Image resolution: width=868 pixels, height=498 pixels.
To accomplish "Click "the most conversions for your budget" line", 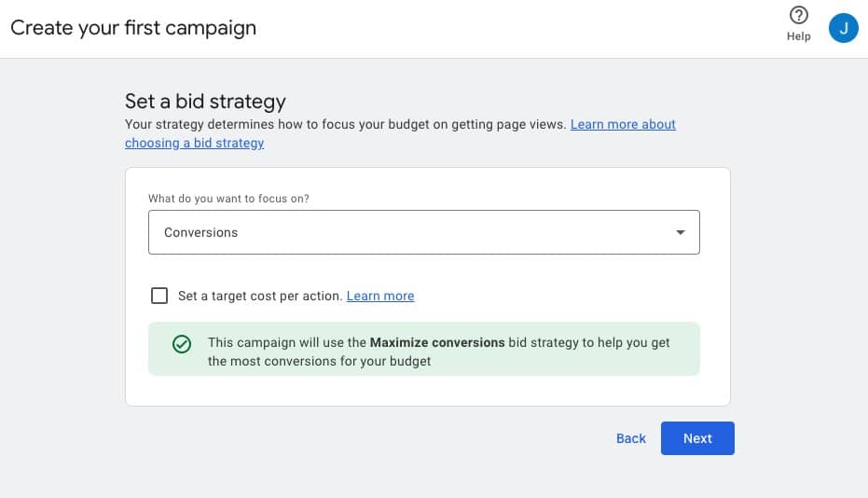I will 319,361.
